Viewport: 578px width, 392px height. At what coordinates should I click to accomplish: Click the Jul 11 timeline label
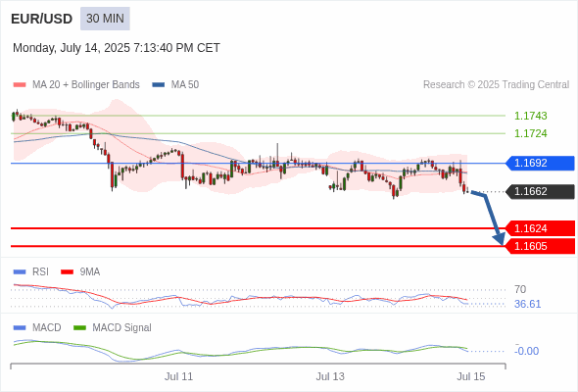tap(178, 376)
